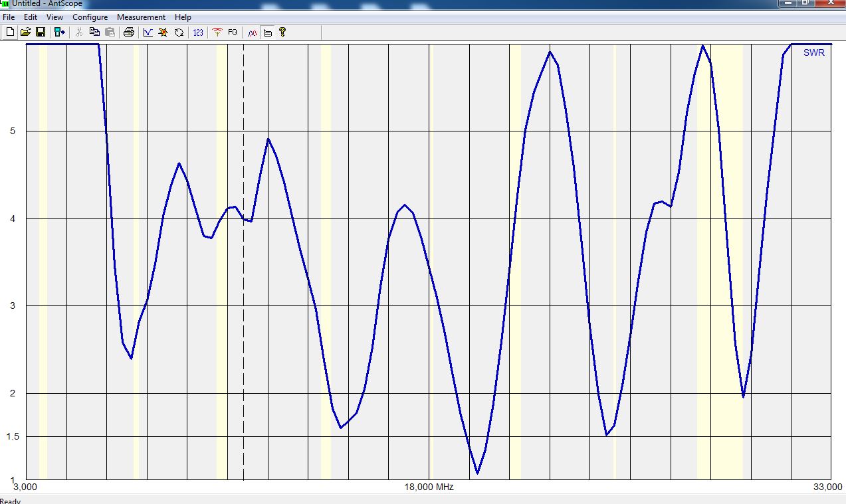Click the yellow question mark Help icon
846x504 pixels.
tap(282, 32)
